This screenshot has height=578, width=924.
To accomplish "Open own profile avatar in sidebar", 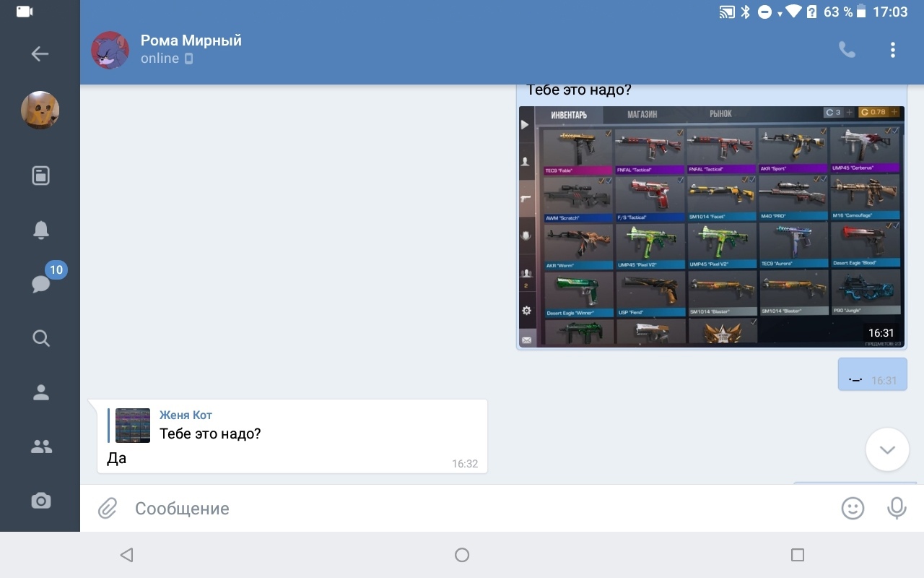I will [x=40, y=111].
